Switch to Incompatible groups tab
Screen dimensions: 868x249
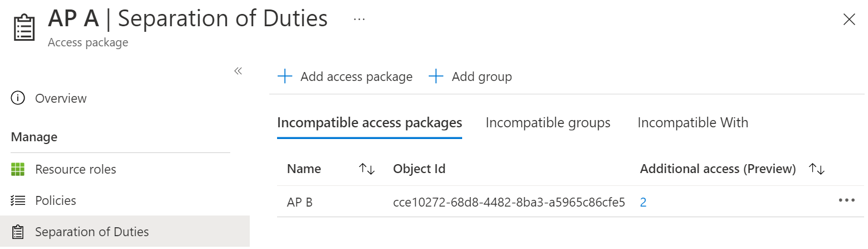click(548, 122)
